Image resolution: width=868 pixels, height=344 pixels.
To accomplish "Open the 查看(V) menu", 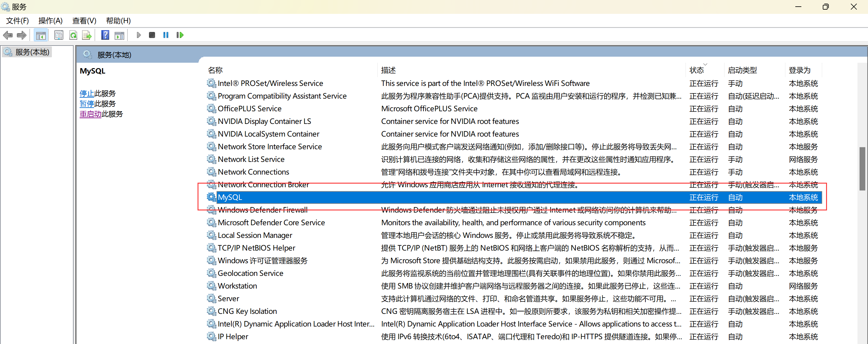I will [x=84, y=21].
